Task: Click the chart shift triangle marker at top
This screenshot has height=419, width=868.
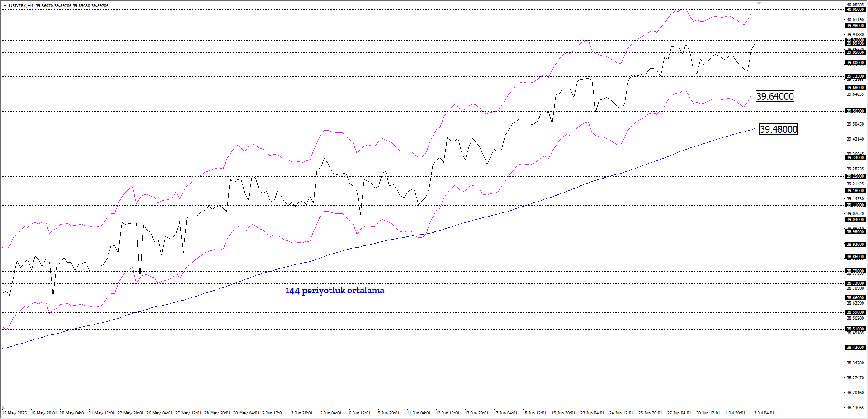Action: pos(759,3)
